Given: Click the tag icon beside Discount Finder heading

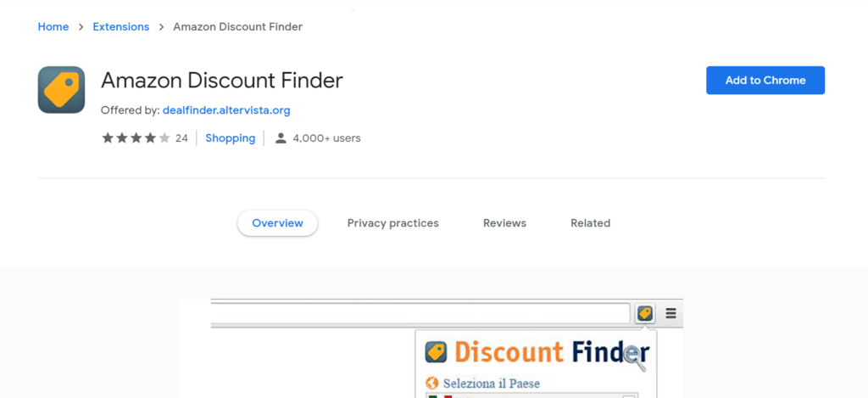Looking at the screenshot, I should click(437, 352).
